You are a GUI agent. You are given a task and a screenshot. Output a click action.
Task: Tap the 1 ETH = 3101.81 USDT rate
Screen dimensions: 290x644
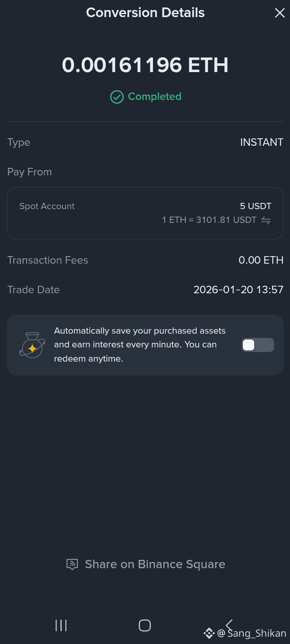pyautogui.click(x=209, y=220)
